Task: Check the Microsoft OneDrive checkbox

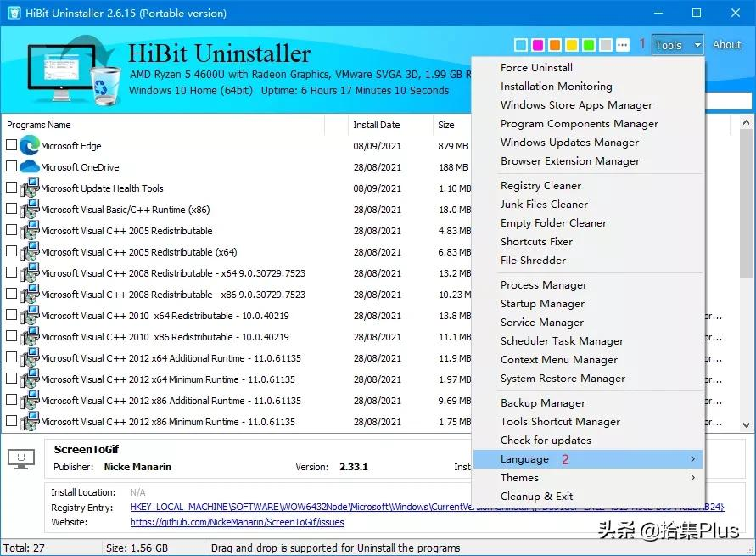Action: pos(11,166)
